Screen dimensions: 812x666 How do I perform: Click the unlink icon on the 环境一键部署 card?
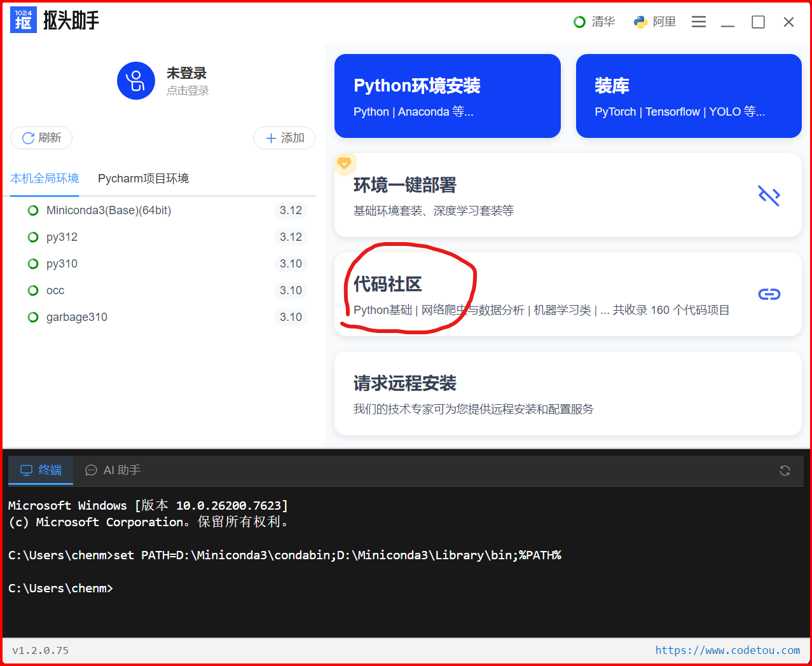tap(769, 195)
